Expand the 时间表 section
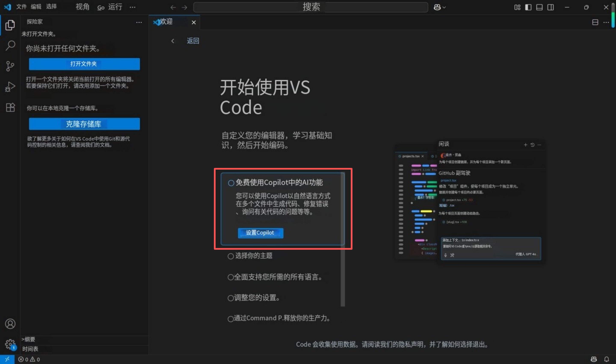The width and height of the screenshot is (616, 364). pos(84,349)
